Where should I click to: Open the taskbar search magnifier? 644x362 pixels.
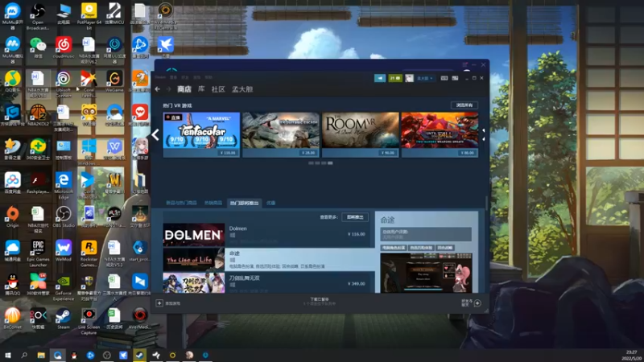24,355
